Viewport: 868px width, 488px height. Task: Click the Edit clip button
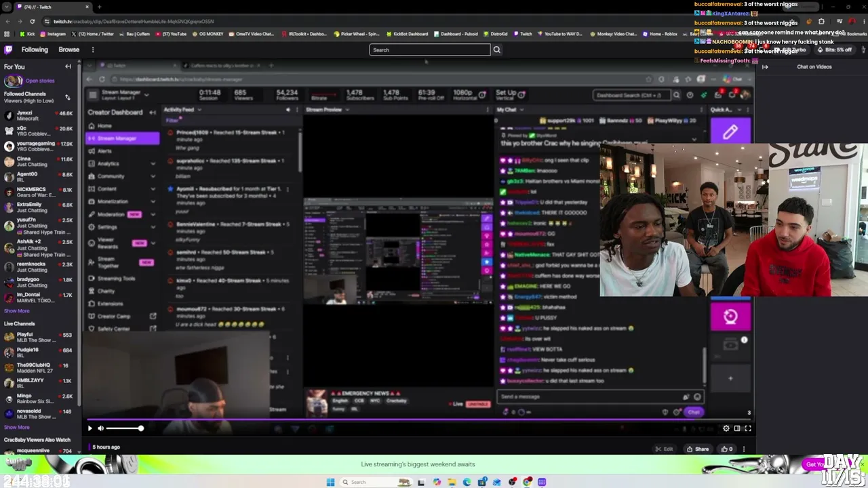pos(664,449)
